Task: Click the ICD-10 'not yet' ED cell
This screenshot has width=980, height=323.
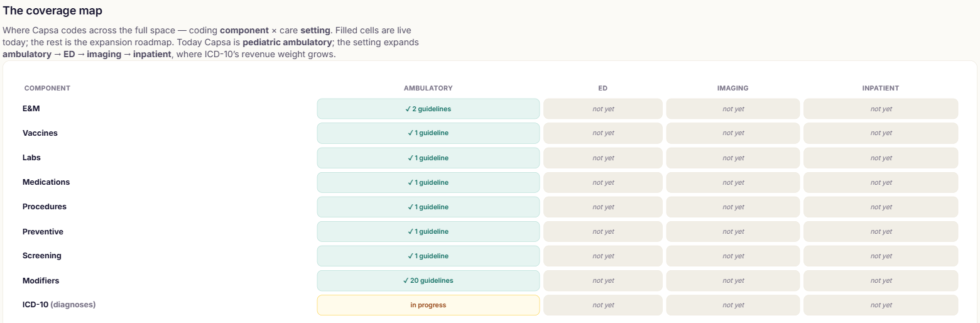Action: pos(603,305)
